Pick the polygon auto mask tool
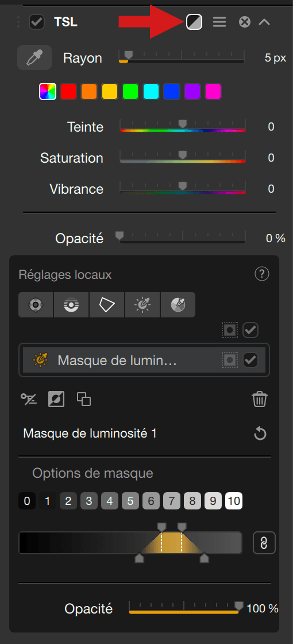Viewport: 293px width, 644px height. [107, 305]
